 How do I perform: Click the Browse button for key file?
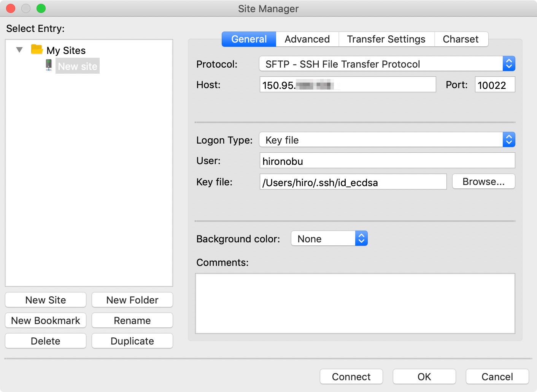click(x=483, y=182)
